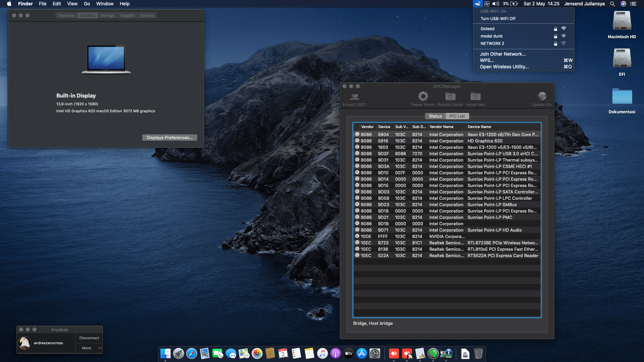The height and width of the screenshot is (362, 644).
Task: Select Sunrise Point-LP HD Audio row
Action: pos(447,230)
